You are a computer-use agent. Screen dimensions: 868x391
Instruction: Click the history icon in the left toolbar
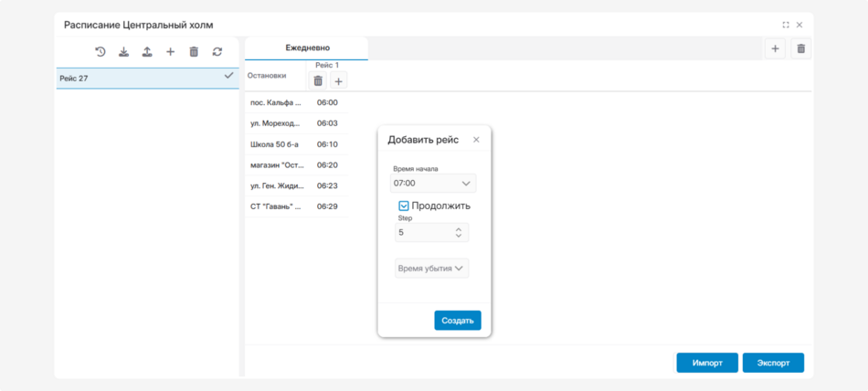pos(101,52)
